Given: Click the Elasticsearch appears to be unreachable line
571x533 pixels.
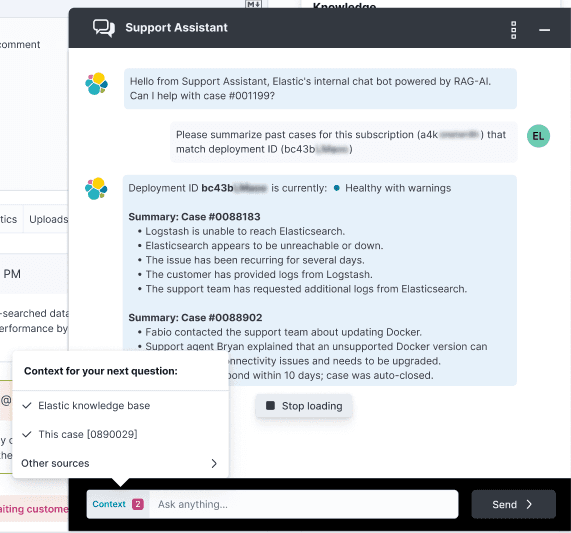Looking at the screenshot, I should (264, 245).
